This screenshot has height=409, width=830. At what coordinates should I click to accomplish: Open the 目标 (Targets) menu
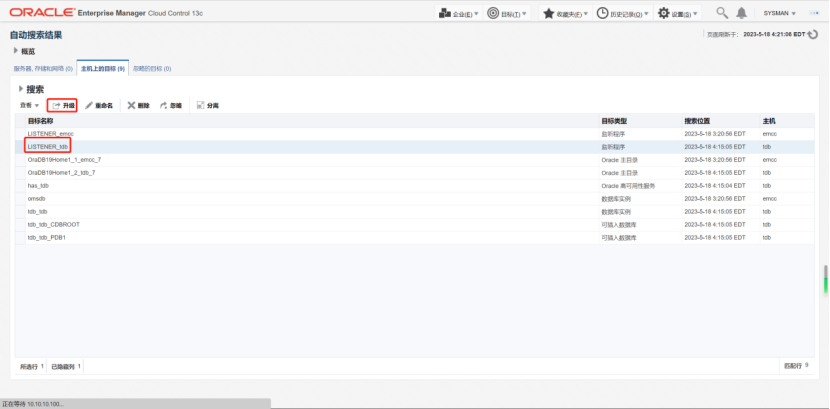pyautogui.click(x=507, y=13)
